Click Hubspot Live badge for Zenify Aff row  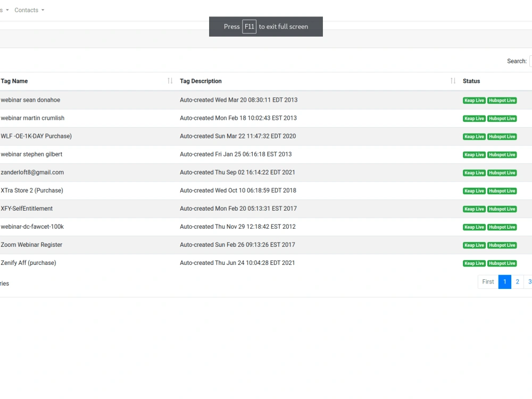(502, 263)
